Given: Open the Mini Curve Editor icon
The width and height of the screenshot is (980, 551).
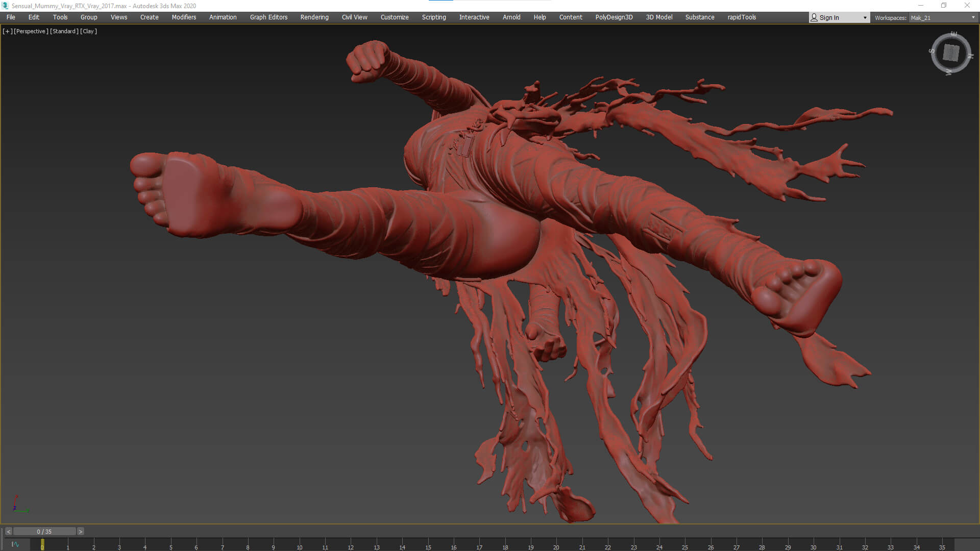Looking at the screenshot, I should (x=15, y=544).
